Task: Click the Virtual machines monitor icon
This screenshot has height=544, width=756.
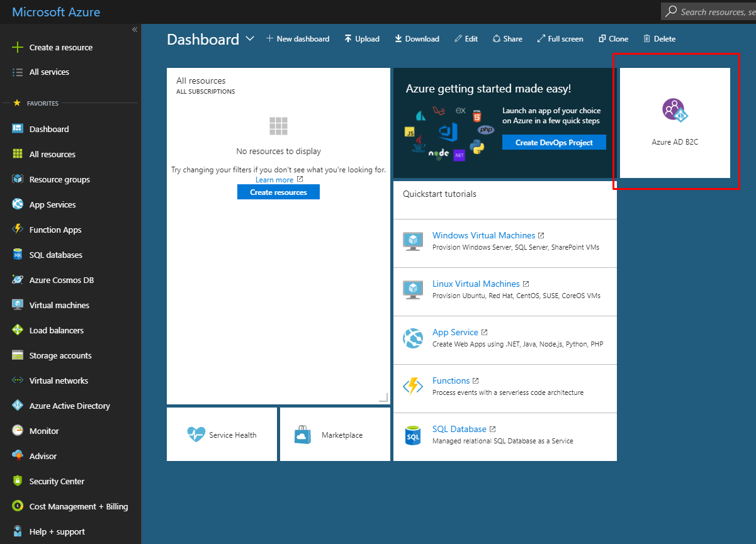Action: [18, 305]
